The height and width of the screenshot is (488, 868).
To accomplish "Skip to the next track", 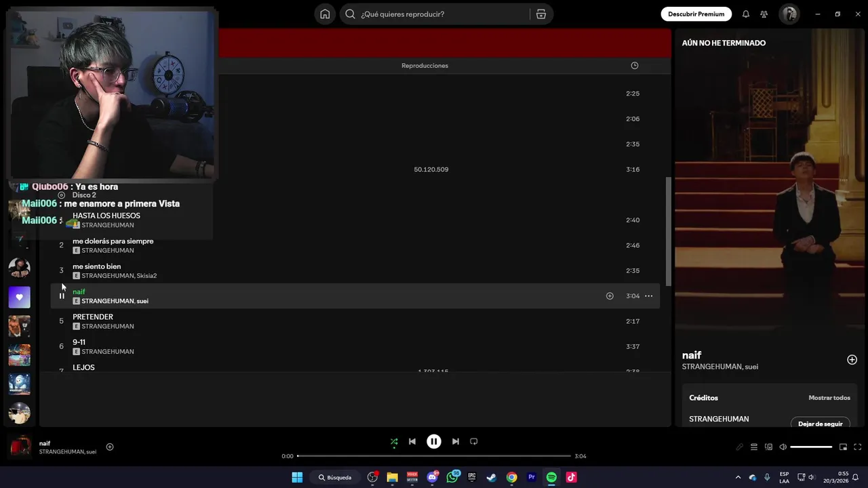I will [x=456, y=441].
